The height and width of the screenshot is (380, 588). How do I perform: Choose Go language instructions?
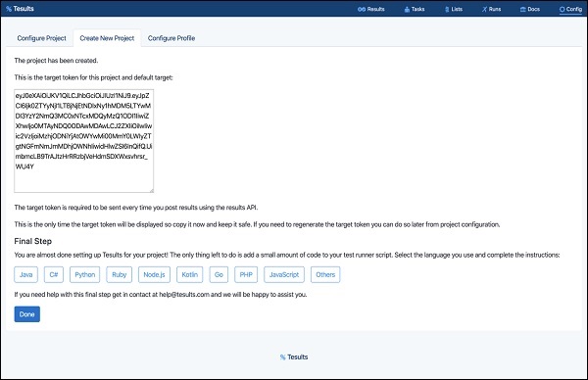(219, 274)
